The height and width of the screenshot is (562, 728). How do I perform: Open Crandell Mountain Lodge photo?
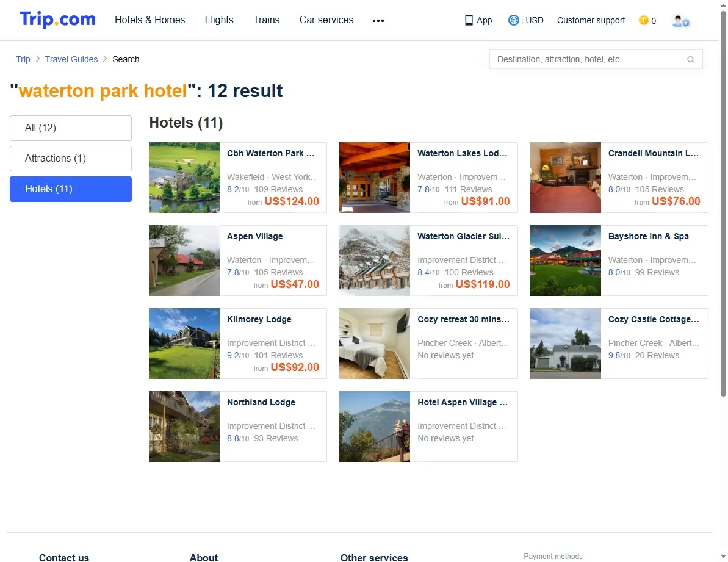(566, 178)
